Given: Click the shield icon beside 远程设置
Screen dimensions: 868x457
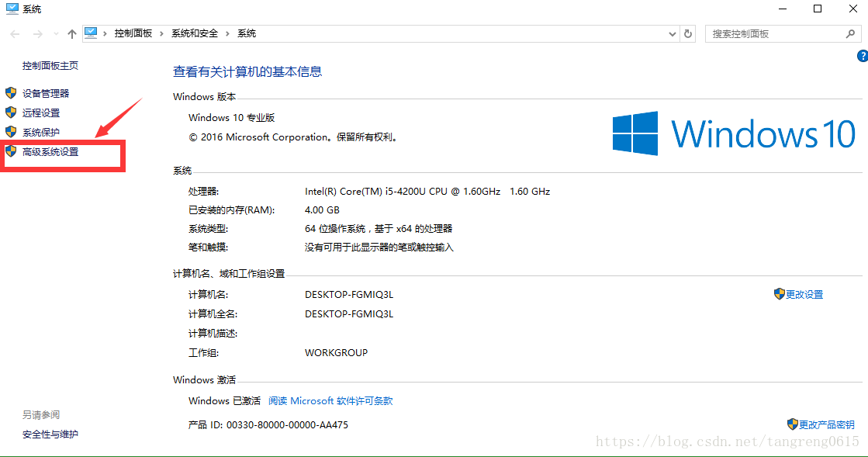Looking at the screenshot, I should pyautogui.click(x=11, y=113).
